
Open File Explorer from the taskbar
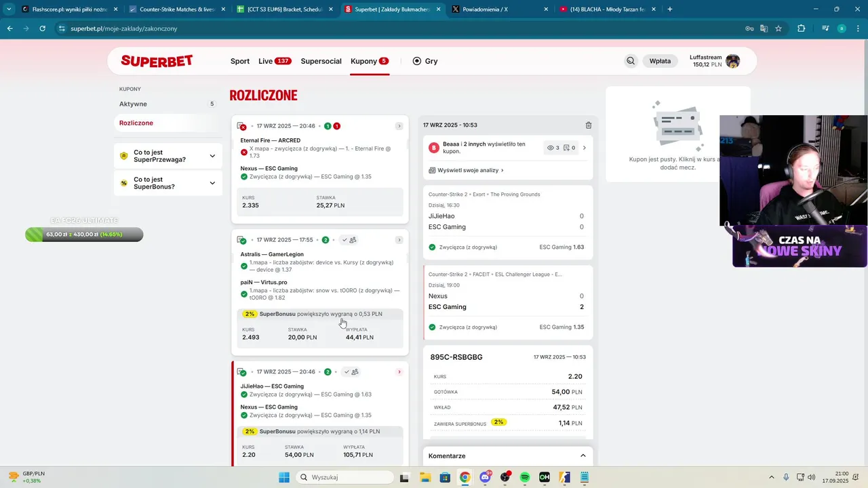click(x=425, y=477)
